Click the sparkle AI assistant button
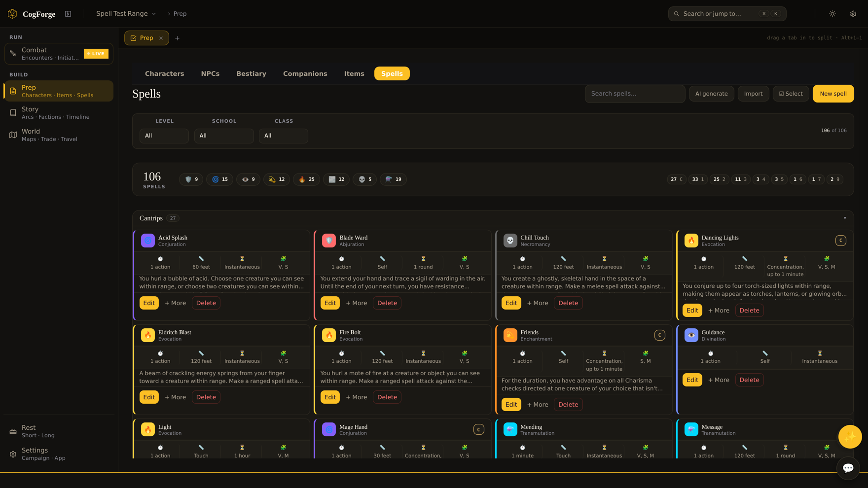868x488 pixels. (x=850, y=437)
